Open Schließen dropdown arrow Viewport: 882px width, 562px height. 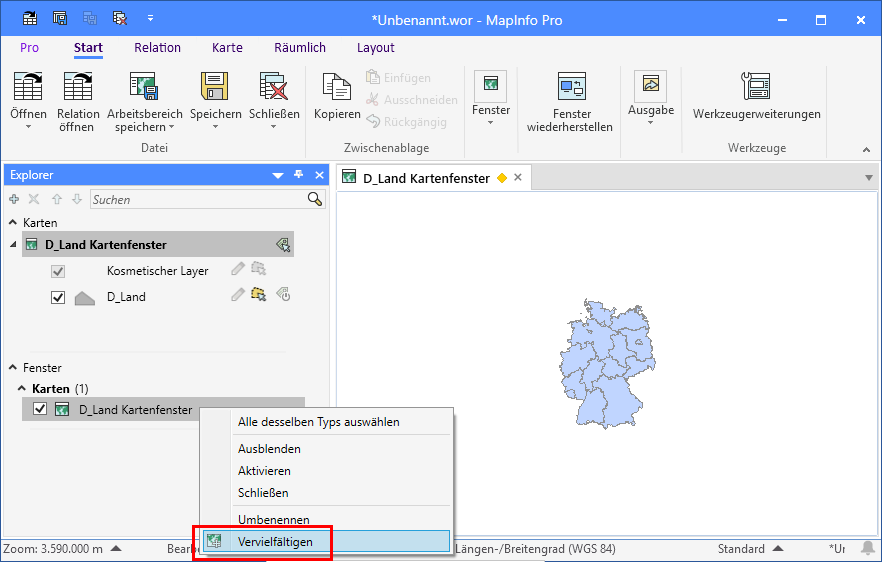pos(274,127)
